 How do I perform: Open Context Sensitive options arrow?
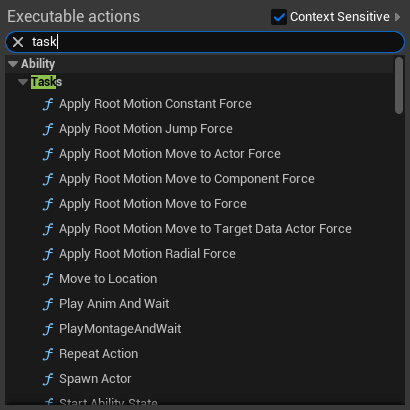[397, 17]
